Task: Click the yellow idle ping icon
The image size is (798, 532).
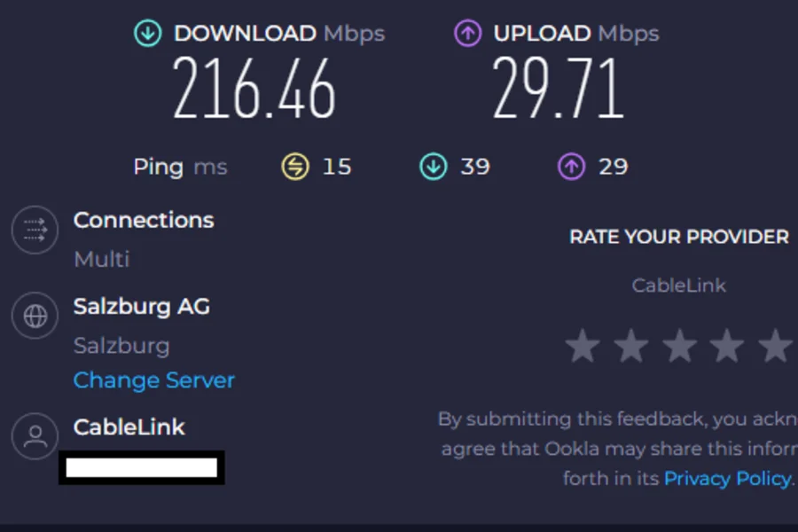Action: 294,166
